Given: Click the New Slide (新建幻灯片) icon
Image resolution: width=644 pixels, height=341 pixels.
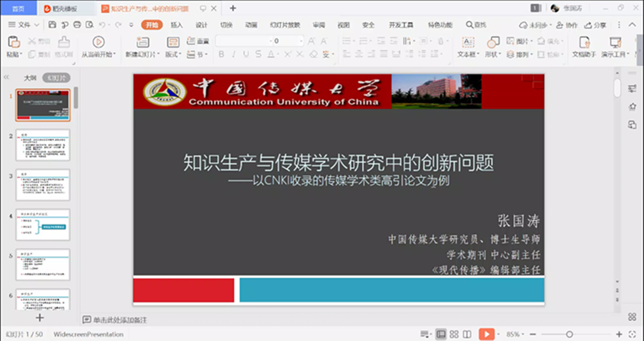Looking at the screenshot, I should (143, 42).
